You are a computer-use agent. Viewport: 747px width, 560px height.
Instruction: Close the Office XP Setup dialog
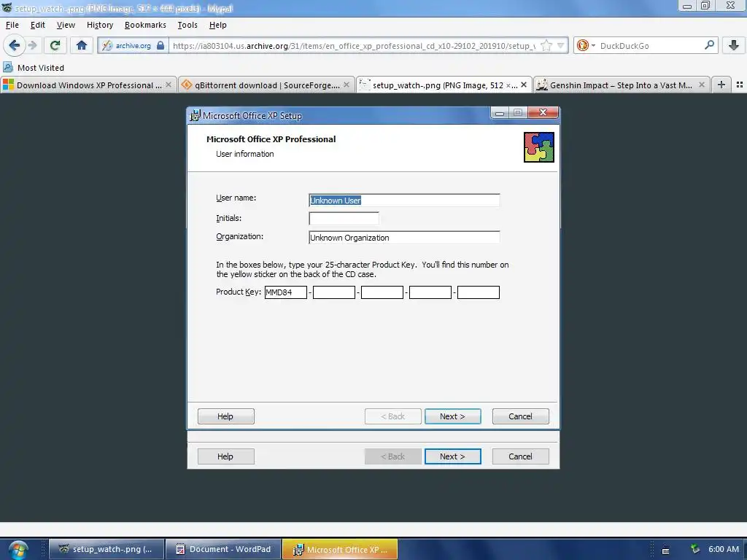click(543, 112)
